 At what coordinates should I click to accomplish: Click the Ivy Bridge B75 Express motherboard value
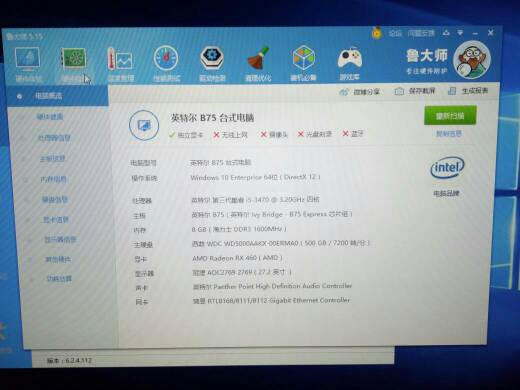click(x=272, y=214)
